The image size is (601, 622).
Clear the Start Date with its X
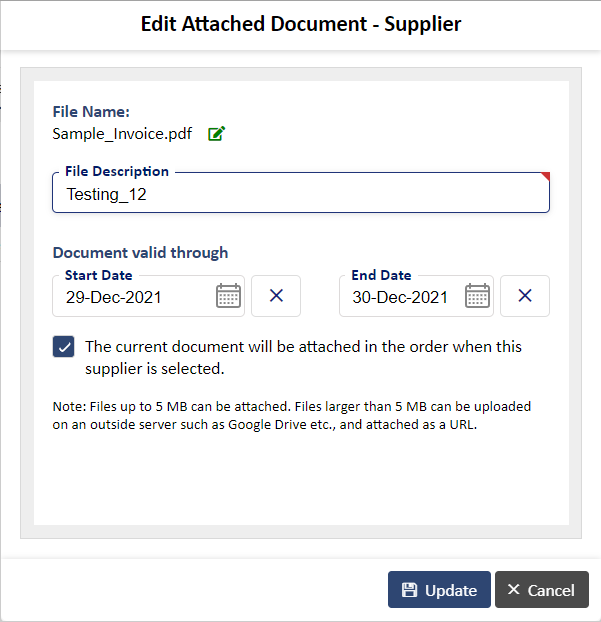(276, 296)
